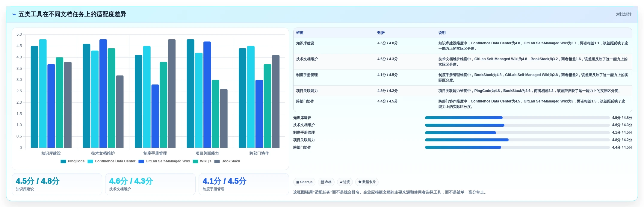Viewport: 644px width, 207px height.
Task: Select the Chart.js chip
Action: point(304,182)
